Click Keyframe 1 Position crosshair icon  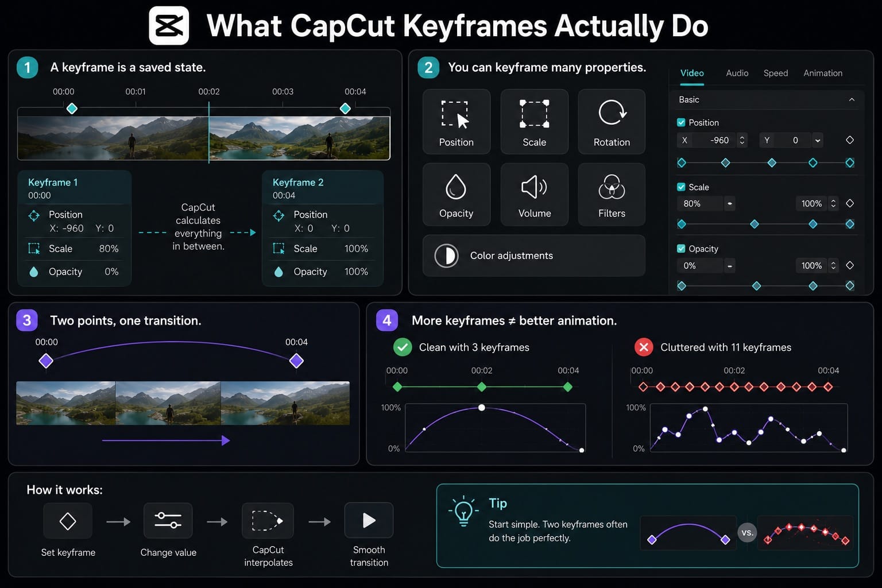point(34,215)
